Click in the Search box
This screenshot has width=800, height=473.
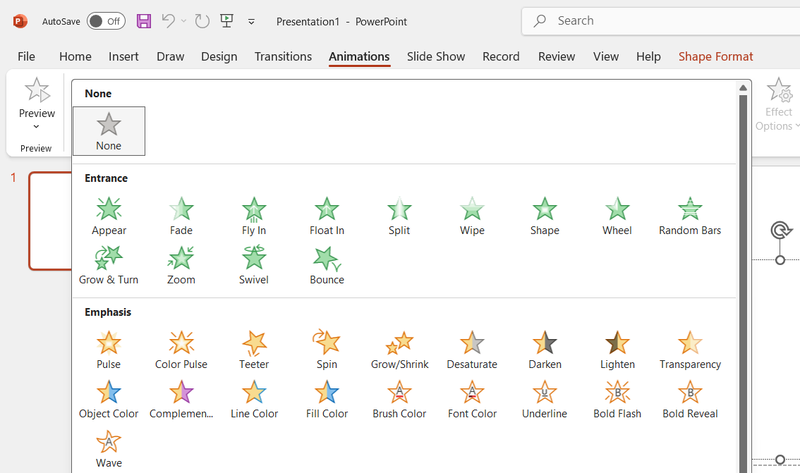coord(661,21)
